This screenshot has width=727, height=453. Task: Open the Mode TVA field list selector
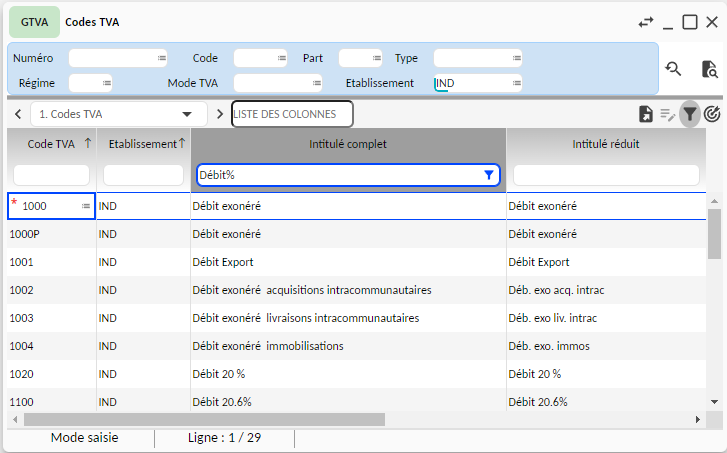tap(317, 83)
